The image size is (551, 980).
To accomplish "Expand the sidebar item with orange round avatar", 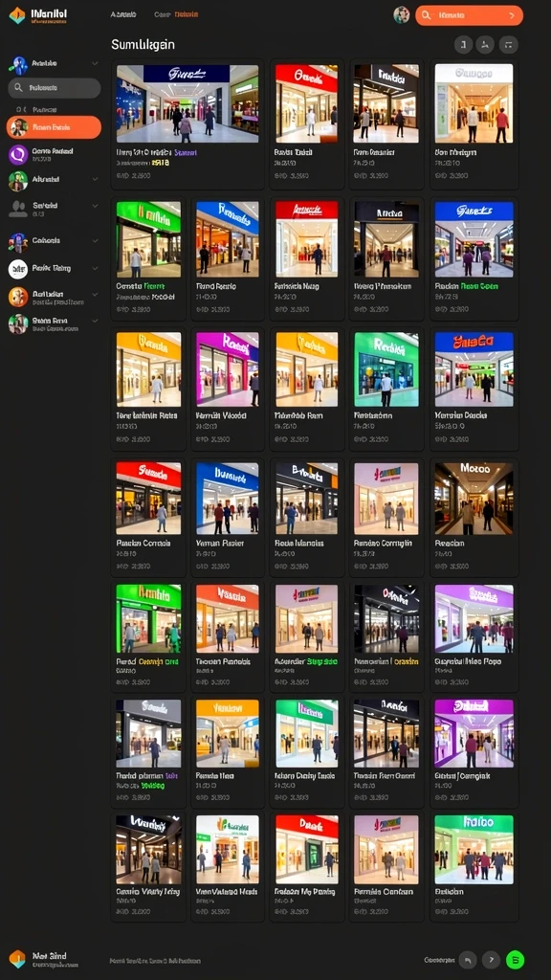I will click(95, 294).
